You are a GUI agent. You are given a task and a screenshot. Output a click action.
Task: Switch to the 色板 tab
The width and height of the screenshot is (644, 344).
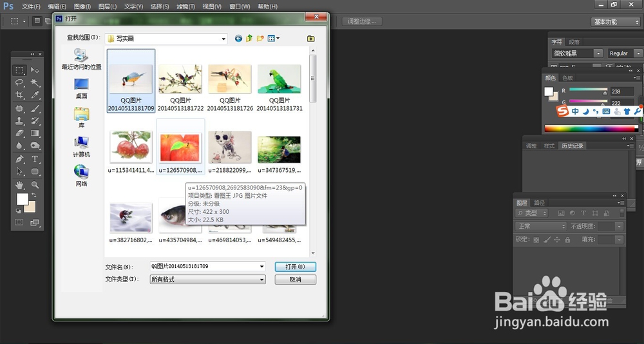coord(567,78)
